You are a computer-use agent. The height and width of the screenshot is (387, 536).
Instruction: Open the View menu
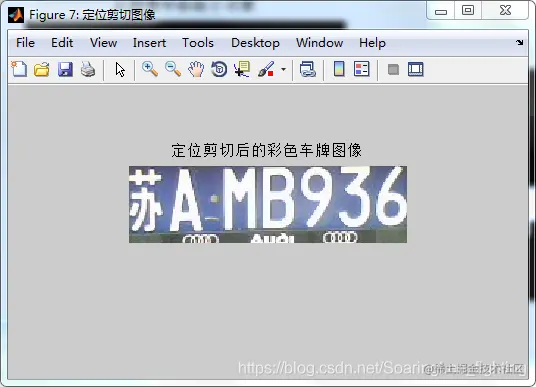click(104, 43)
